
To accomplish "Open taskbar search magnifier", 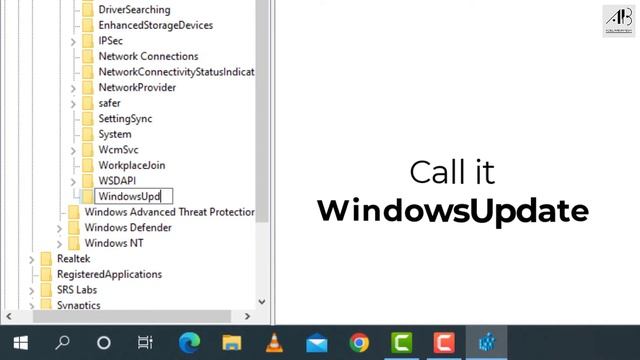I will 62,343.
